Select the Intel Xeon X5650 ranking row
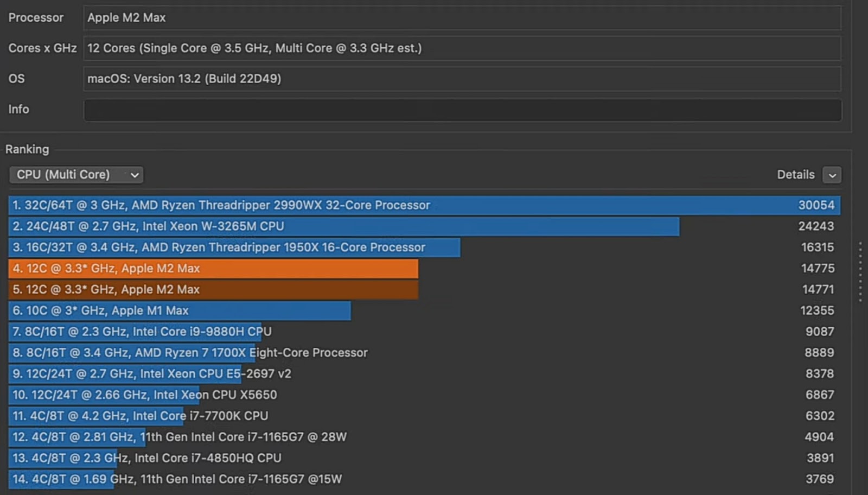Screen dimensions: 868x495 (424, 395)
